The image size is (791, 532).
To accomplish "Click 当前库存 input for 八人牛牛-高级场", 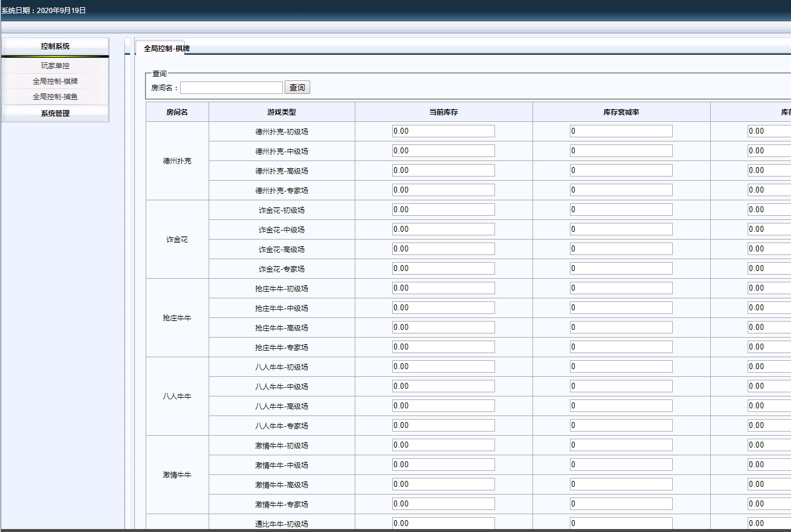I will (443, 406).
